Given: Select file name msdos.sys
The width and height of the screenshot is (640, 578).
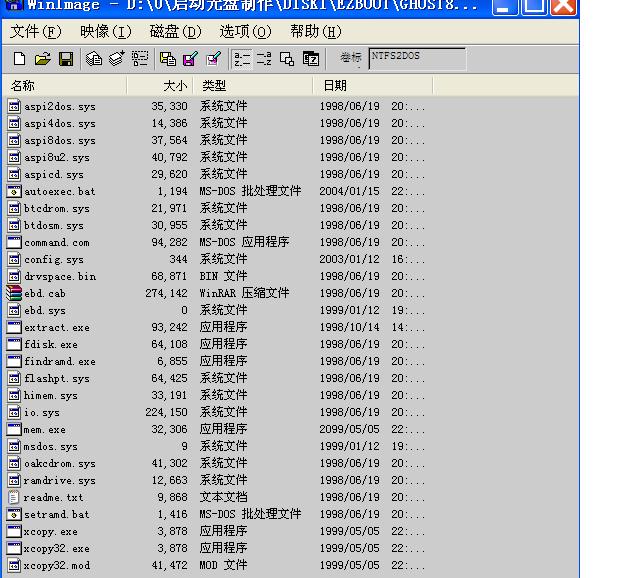Looking at the screenshot, I should [51, 447].
